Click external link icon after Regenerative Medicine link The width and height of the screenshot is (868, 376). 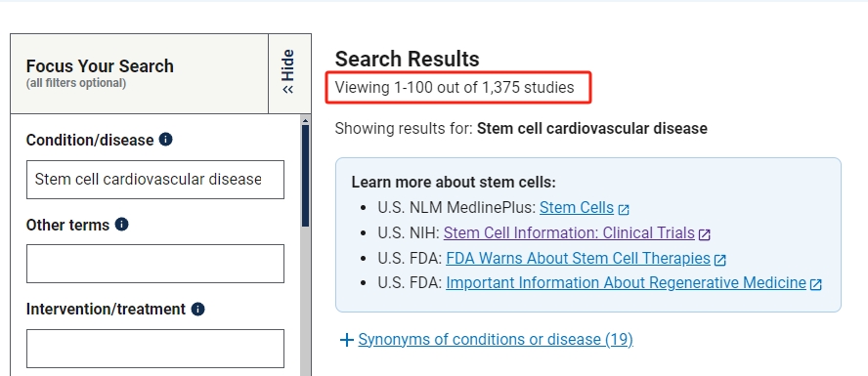tap(815, 284)
